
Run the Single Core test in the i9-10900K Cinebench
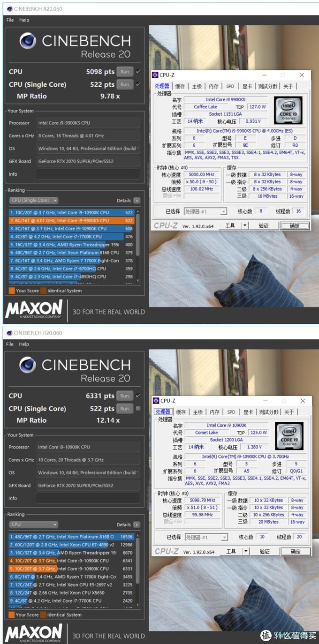point(124,408)
